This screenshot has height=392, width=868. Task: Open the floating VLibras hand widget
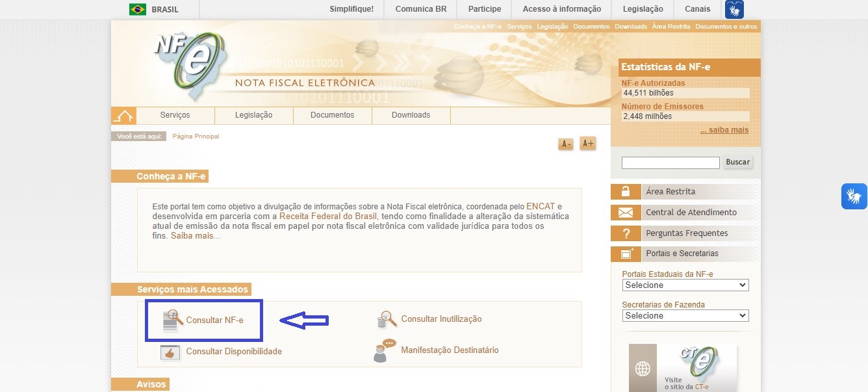(854, 196)
